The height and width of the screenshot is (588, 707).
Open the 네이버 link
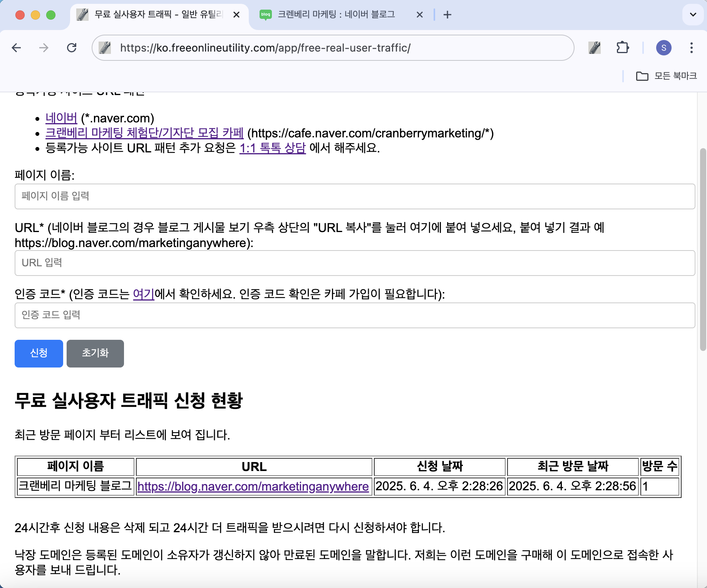[x=61, y=118]
